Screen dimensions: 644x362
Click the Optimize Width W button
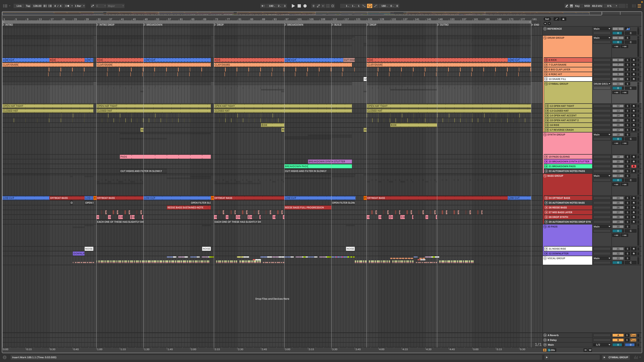click(590, 350)
